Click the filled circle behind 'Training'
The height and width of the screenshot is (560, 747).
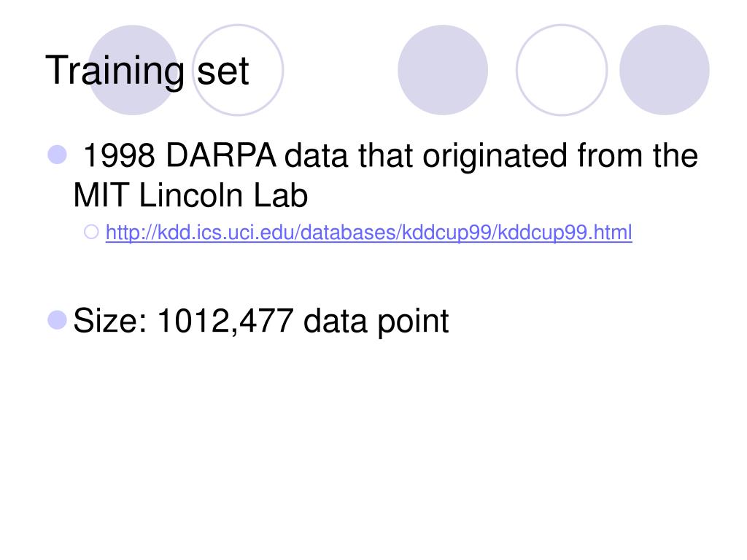(133, 70)
